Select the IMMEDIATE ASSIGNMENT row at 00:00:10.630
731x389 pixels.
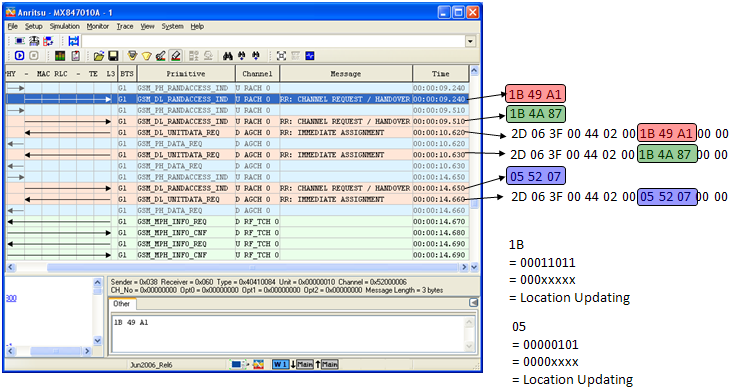(237, 154)
